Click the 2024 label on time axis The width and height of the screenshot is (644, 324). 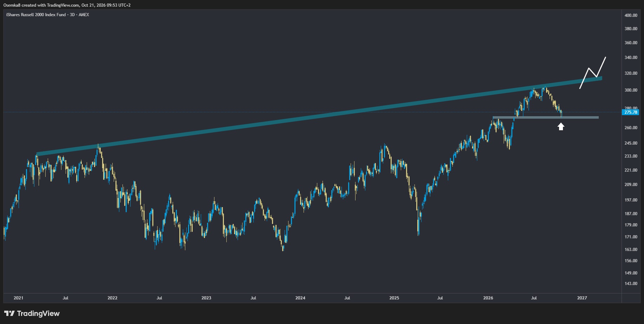(300, 298)
